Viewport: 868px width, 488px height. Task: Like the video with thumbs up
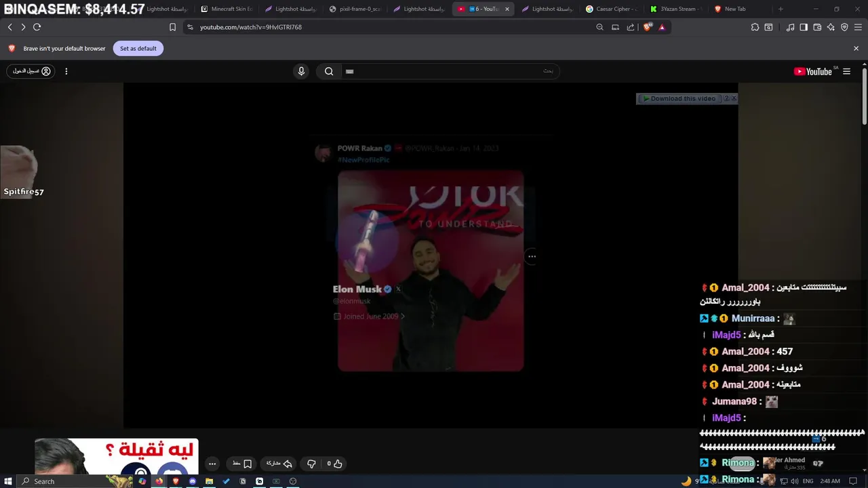(335, 464)
